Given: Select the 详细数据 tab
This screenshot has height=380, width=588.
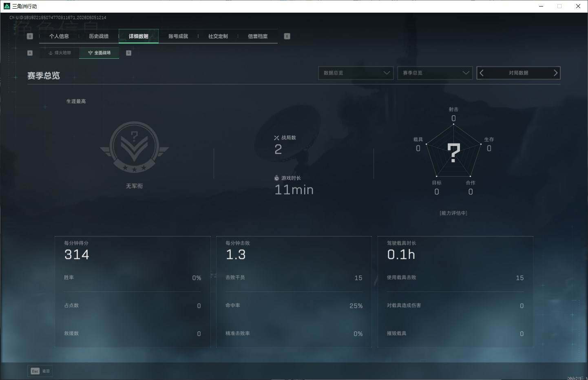Looking at the screenshot, I should (x=139, y=36).
